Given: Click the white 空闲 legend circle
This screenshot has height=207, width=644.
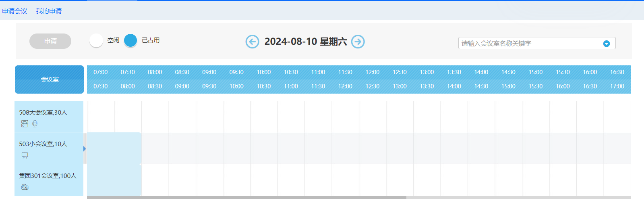Looking at the screenshot, I should coord(96,40).
